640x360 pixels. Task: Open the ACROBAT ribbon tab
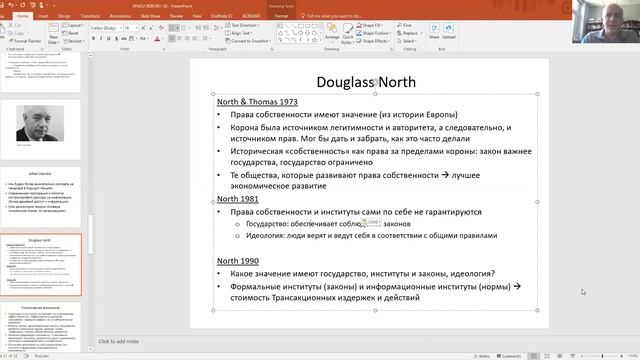pyautogui.click(x=251, y=16)
